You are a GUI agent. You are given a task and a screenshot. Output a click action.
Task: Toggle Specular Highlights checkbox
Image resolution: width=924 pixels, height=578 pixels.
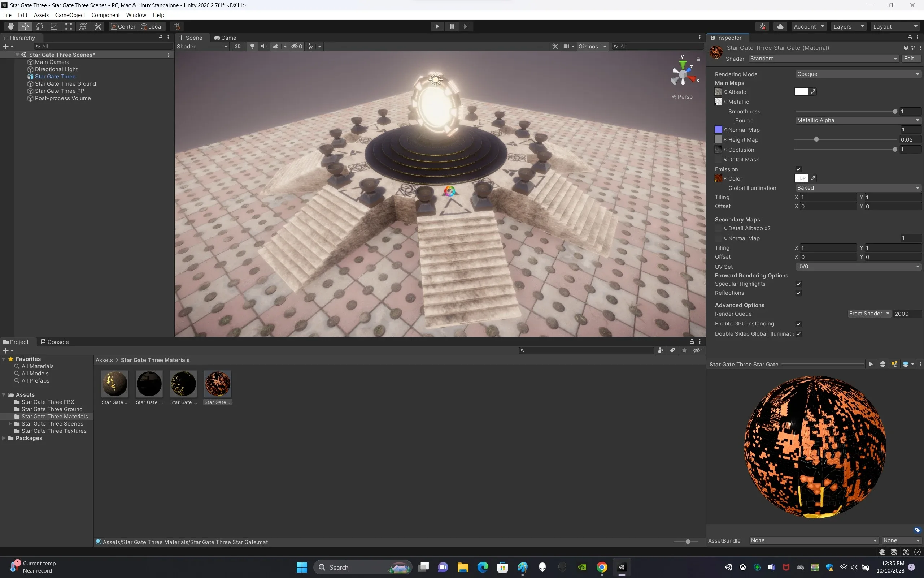point(798,284)
